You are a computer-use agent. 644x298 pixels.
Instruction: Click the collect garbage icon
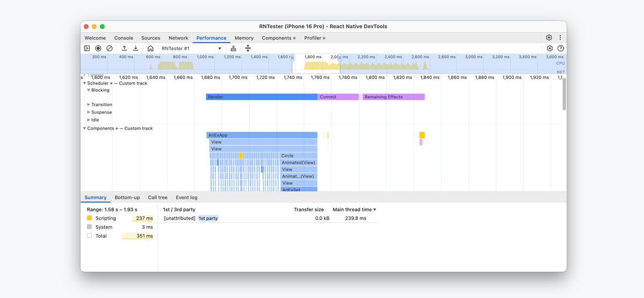pyautogui.click(x=233, y=48)
